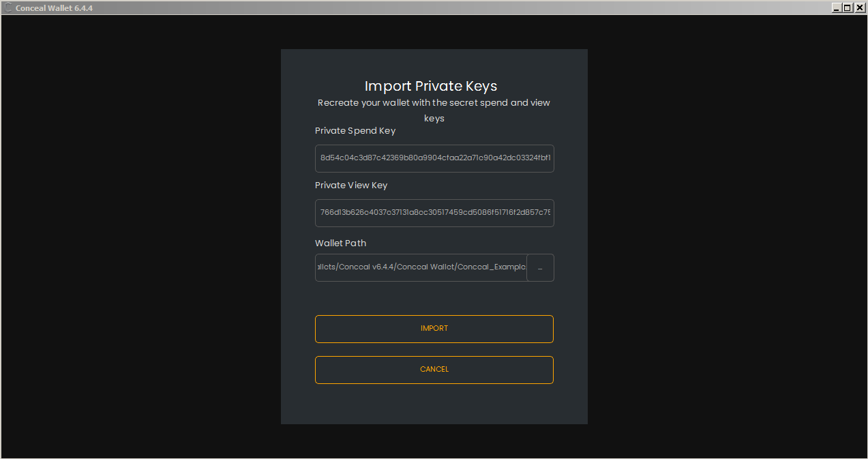Screen dimensions: 868x459
Task: Click the 'Private View Key' label
Action: pyautogui.click(x=351, y=186)
